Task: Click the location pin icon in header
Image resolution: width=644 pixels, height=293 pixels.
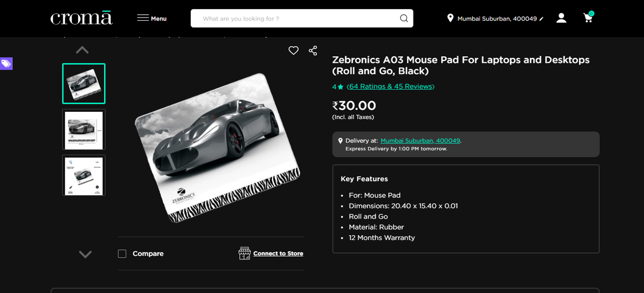Action: 450,18
